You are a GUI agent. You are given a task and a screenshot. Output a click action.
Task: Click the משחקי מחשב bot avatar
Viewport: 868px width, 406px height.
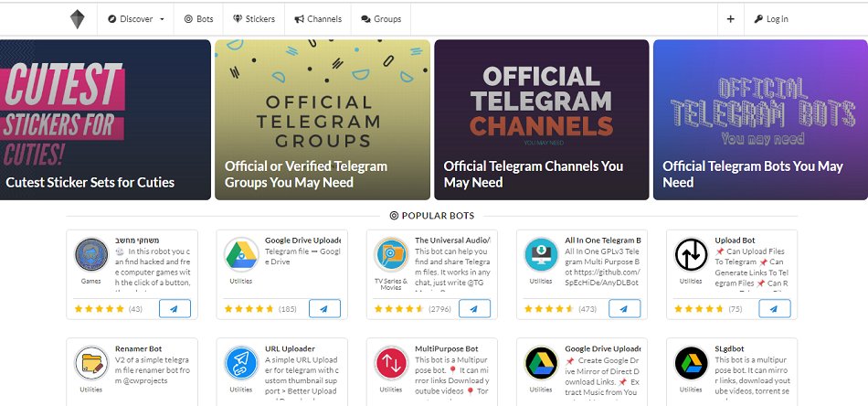91,255
